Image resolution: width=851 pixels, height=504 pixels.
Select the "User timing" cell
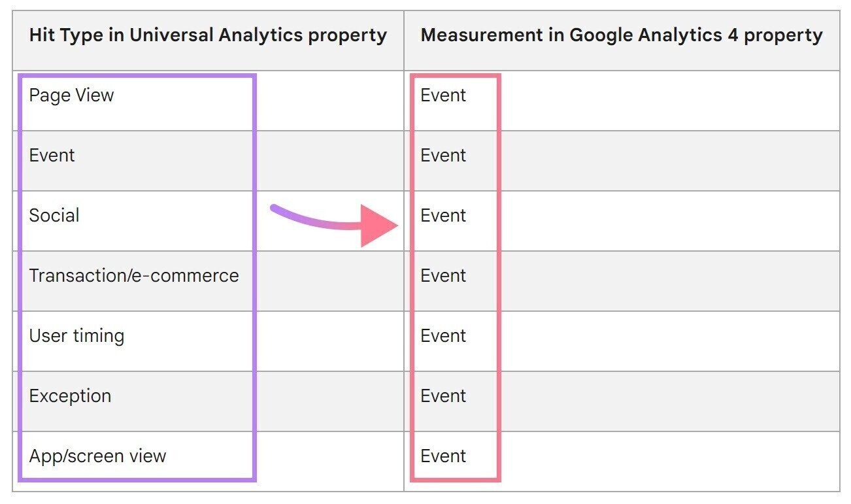(x=76, y=336)
